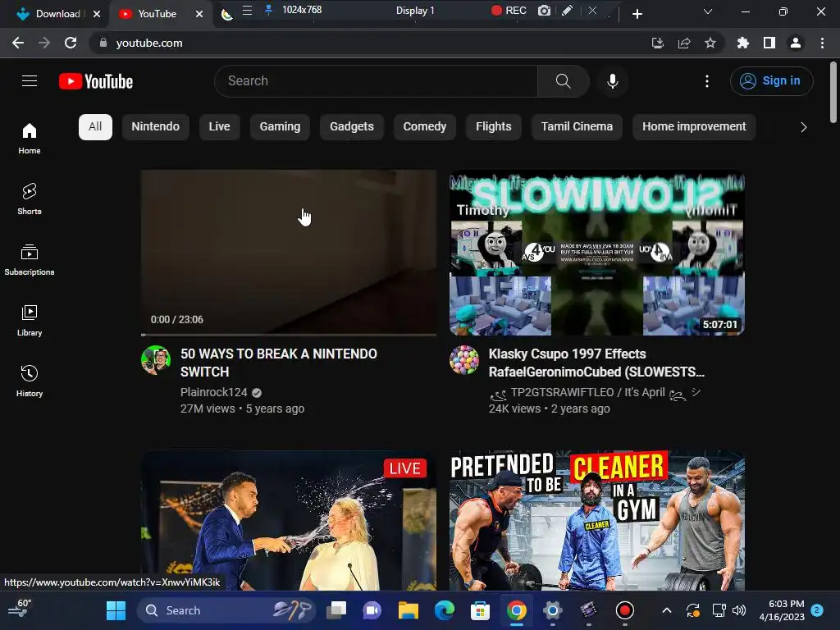Click the page vertical scrollbar

833,92
